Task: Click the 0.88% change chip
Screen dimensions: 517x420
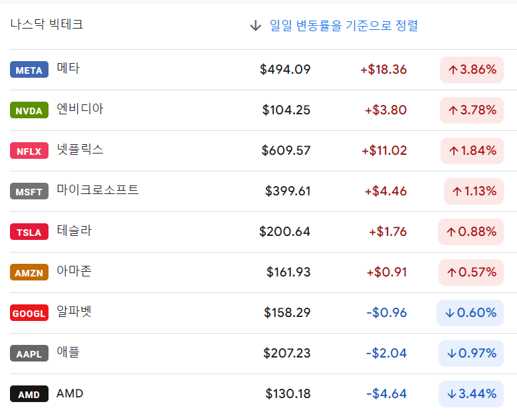Action: click(x=470, y=232)
